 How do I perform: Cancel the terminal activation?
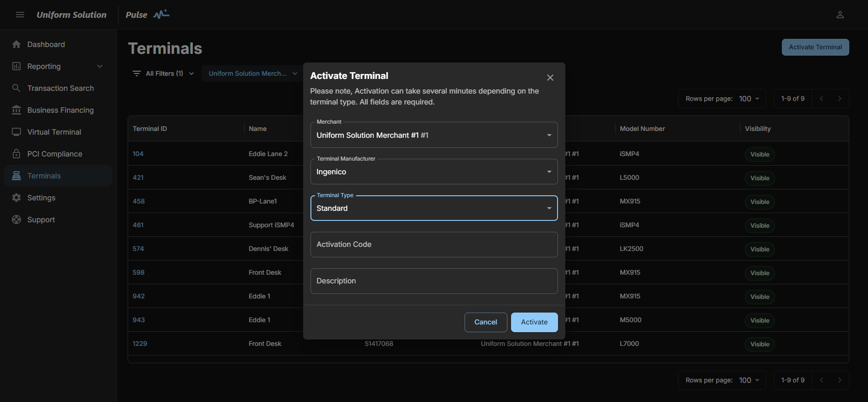pyautogui.click(x=486, y=322)
